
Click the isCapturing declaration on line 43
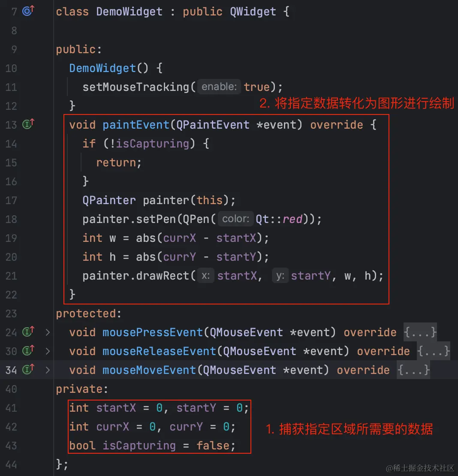[139, 446]
